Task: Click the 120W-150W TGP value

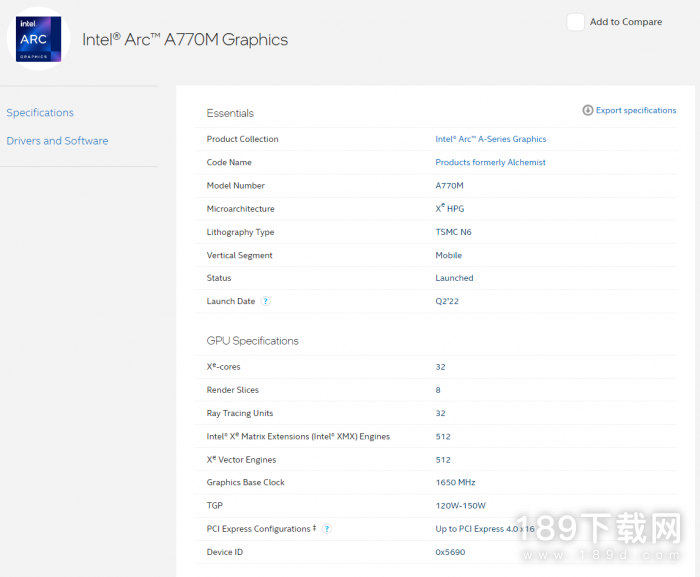Action: (461, 506)
